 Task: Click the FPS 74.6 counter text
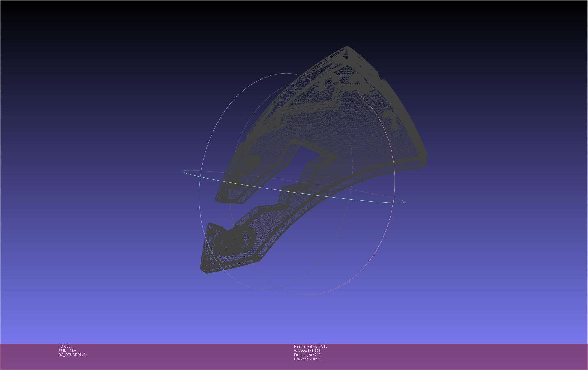(67, 351)
